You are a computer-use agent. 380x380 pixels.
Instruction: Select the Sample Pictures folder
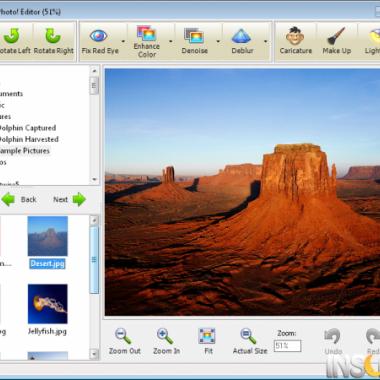[x=25, y=151]
